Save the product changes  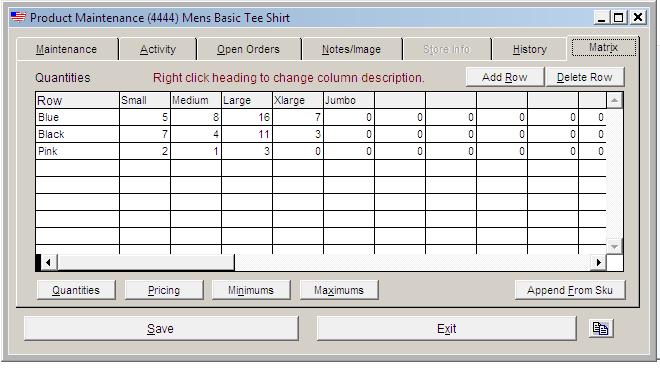point(161,328)
